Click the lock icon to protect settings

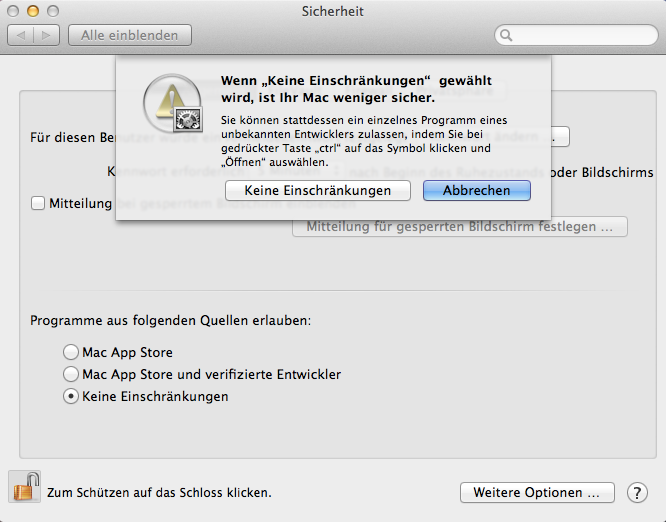coord(25,487)
